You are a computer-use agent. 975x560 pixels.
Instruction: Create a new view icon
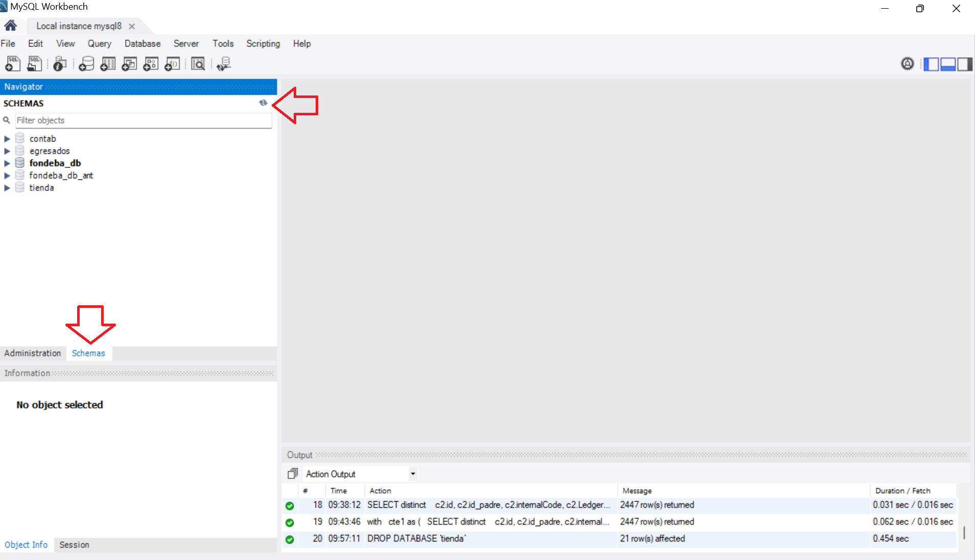click(129, 64)
